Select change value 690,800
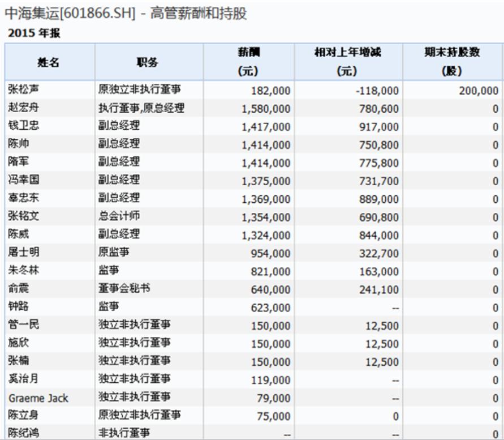504x440 pixels. pos(379,217)
